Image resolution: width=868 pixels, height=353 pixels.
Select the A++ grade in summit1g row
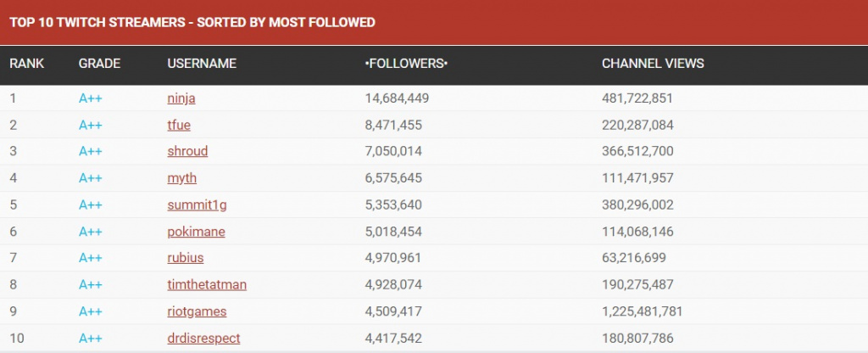(x=90, y=205)
